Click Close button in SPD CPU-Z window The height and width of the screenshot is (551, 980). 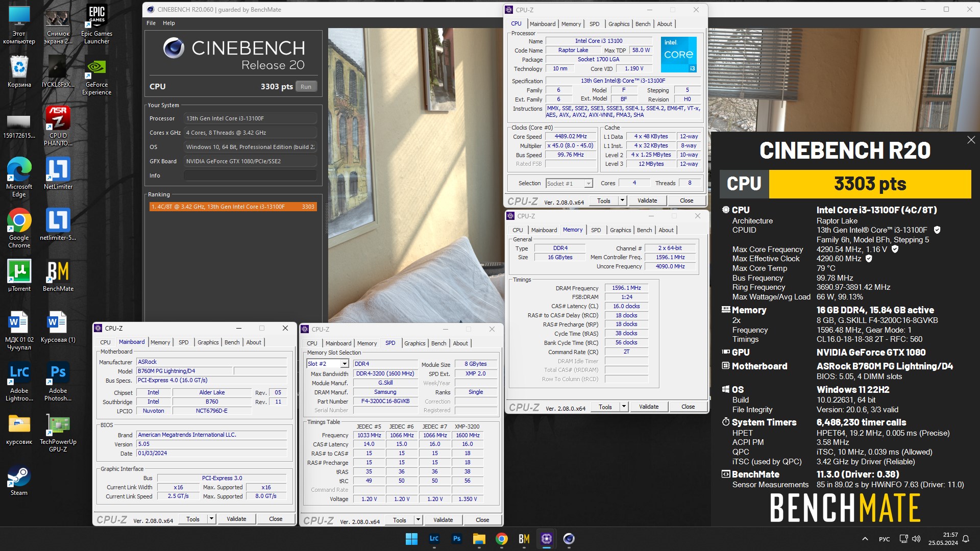482,520
